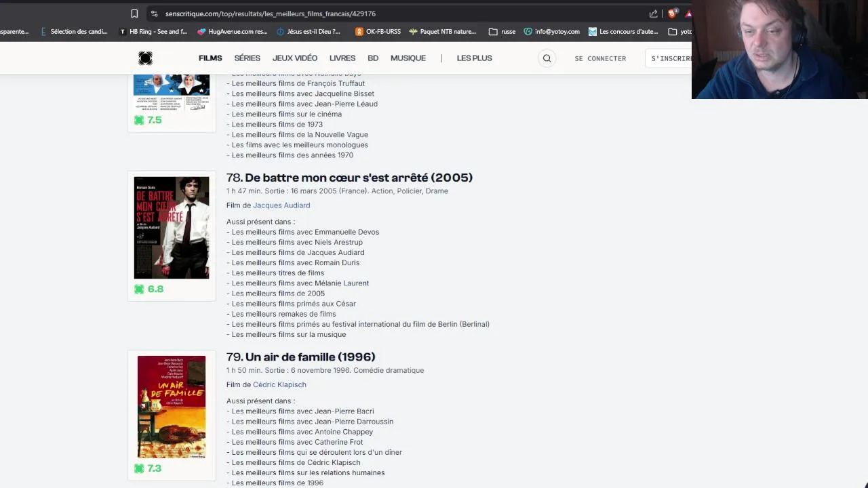The width and height of the screenshot is (868, 488).
Task: Open site info icon in address bar
Action: pyautogui.click(x=155, y=14)
